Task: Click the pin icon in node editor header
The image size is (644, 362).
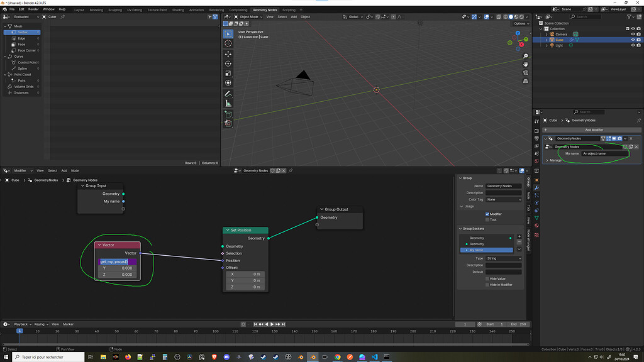Action: (291, 171)
